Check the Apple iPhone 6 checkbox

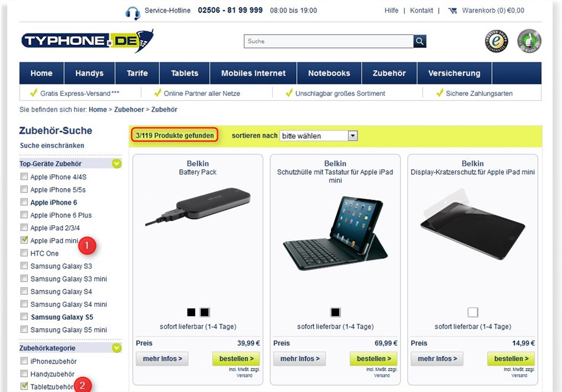[x=24, y=202]
